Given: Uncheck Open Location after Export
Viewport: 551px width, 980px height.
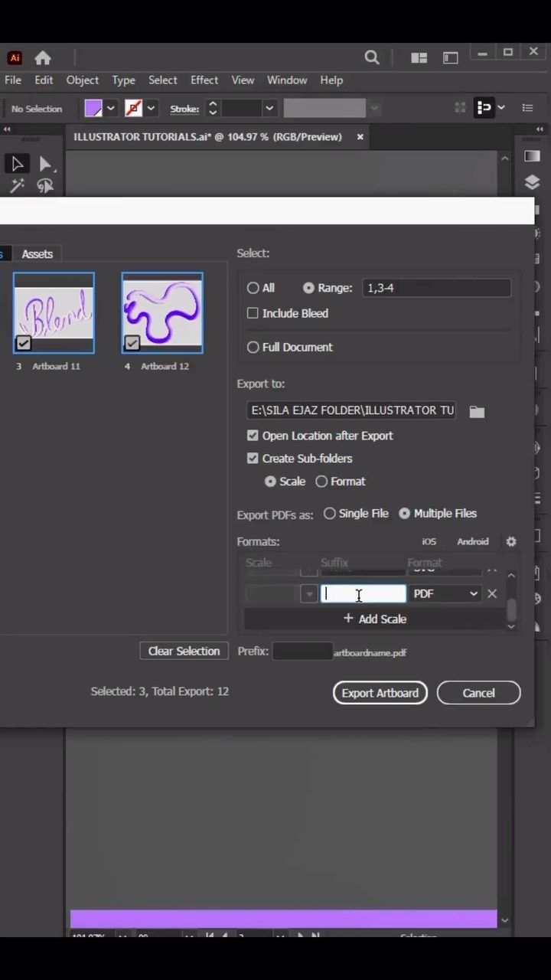Looking at the screenshot, I should coord(253,436).
